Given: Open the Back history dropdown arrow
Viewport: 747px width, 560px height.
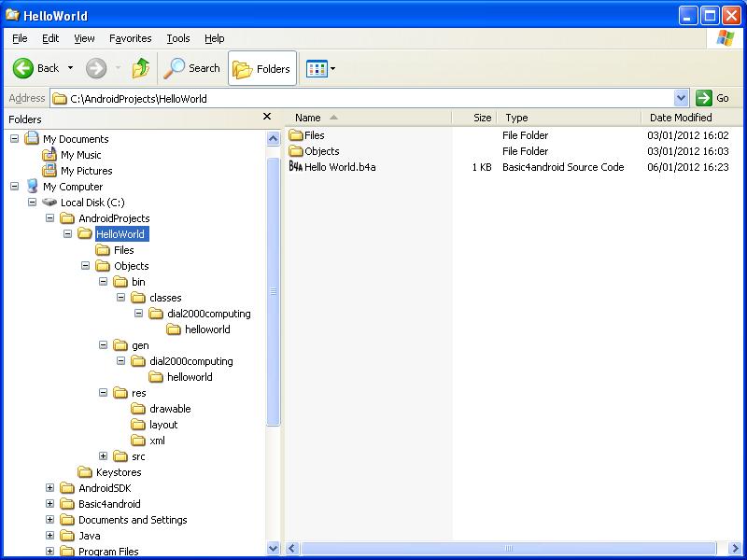Looking at the screenshot, I should [x=71, y=68].
